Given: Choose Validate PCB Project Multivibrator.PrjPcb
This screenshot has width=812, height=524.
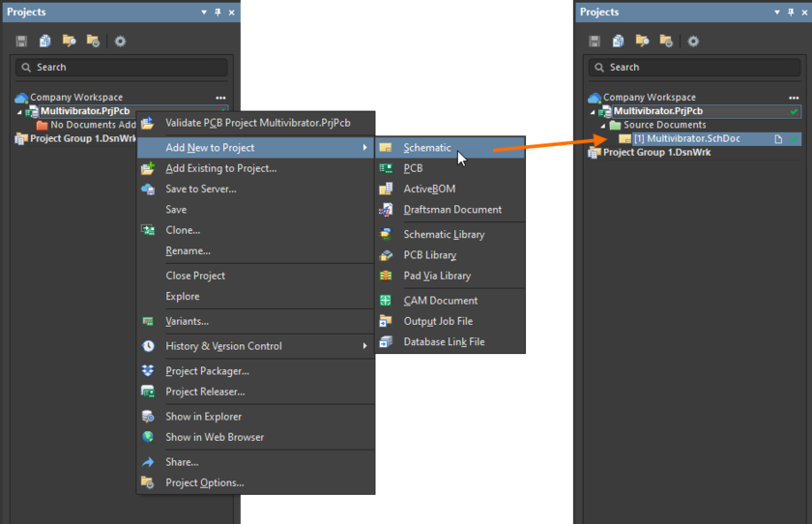Looking at the screenshot, I should pos(256,123).
